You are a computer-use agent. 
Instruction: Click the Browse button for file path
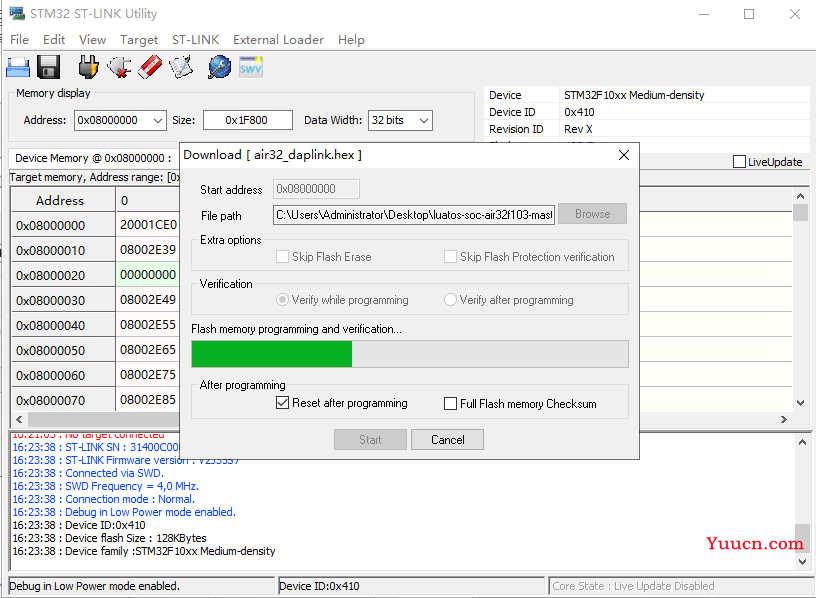tap(592, 214)
